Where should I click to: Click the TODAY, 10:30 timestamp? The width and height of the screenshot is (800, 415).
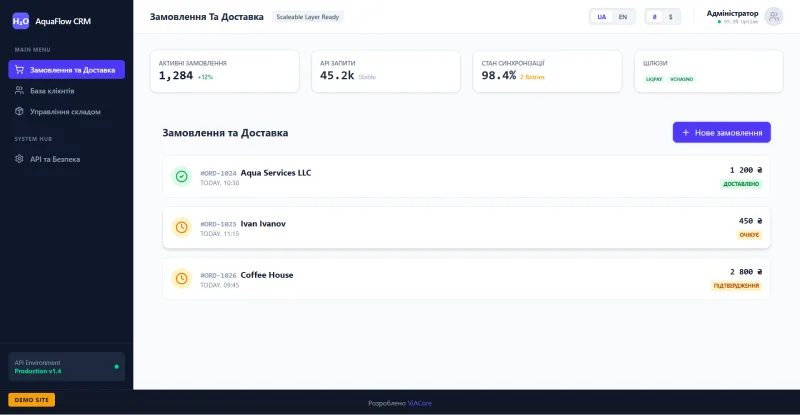(219, 183)
